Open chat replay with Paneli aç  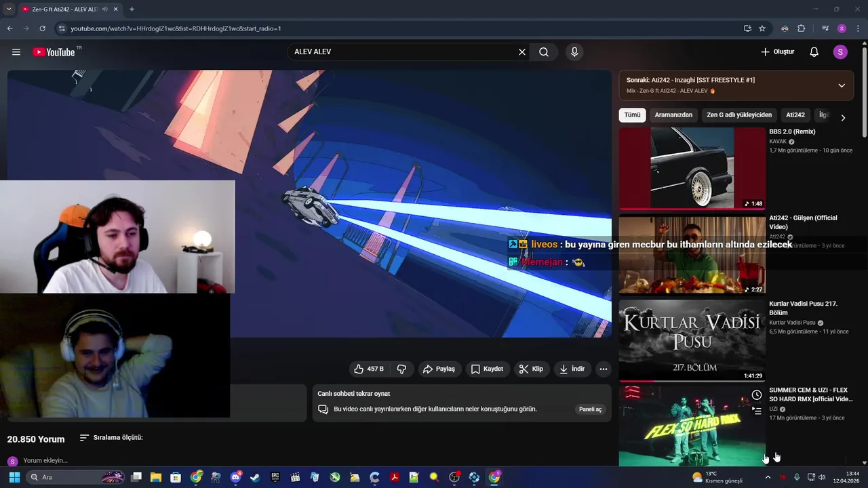click(590, 409)
